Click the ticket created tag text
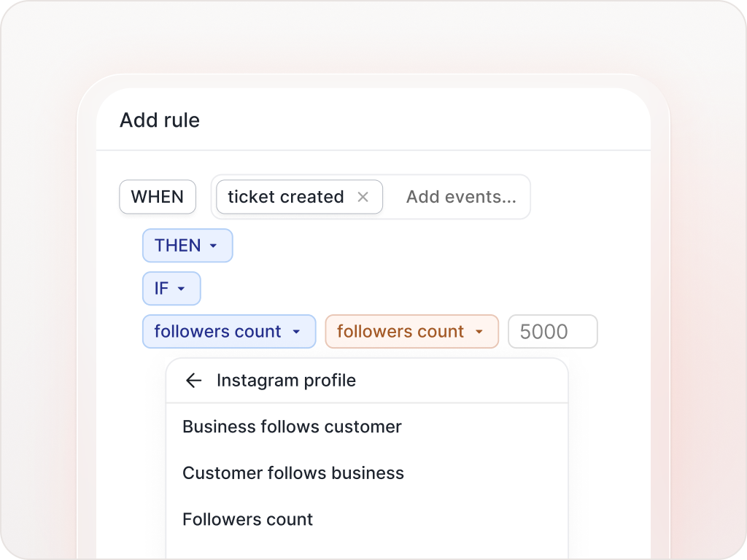 pos(286,197)
